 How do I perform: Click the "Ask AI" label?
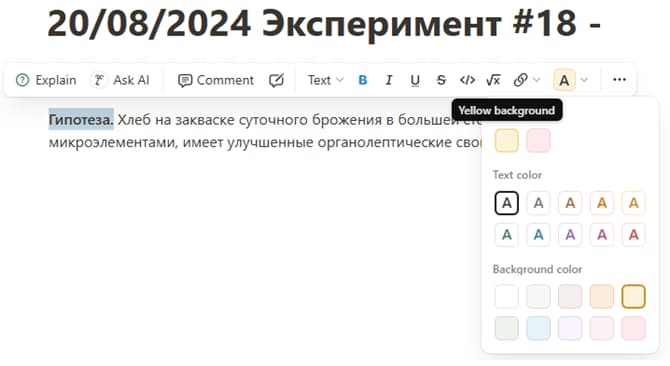(131, 80)
